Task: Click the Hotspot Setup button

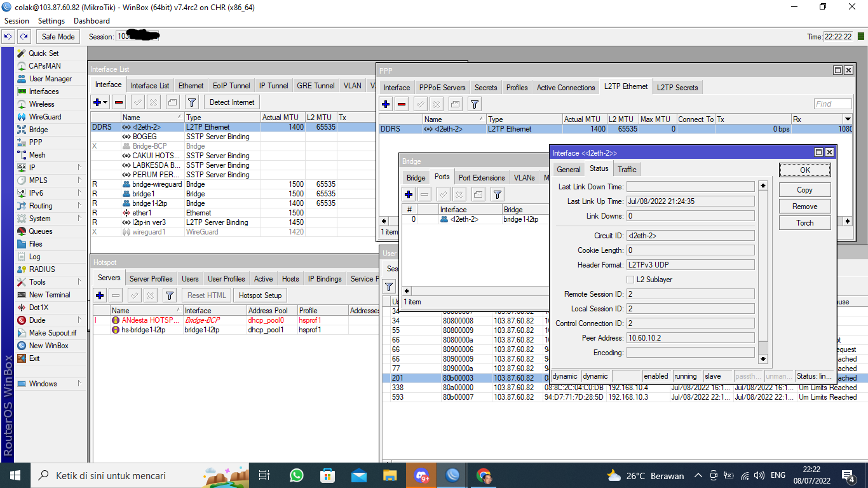Action: (x=260, y=295)
